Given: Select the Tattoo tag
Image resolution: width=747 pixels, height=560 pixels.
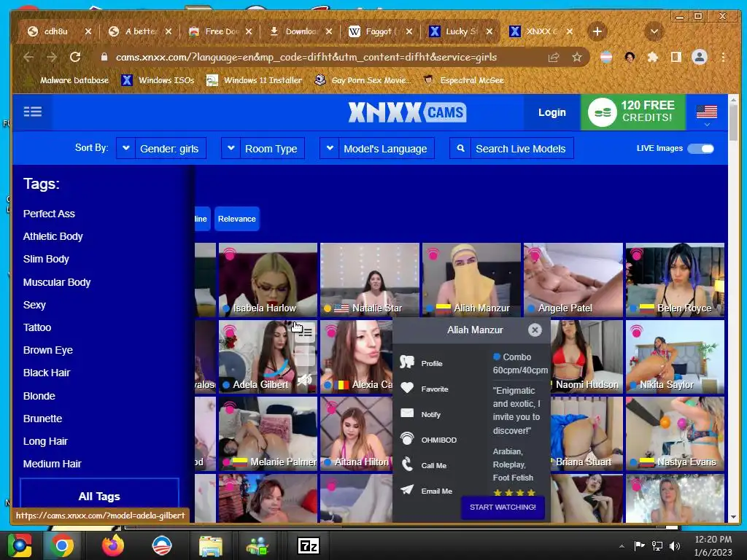Looking at the screenshot, I should 37,327.
